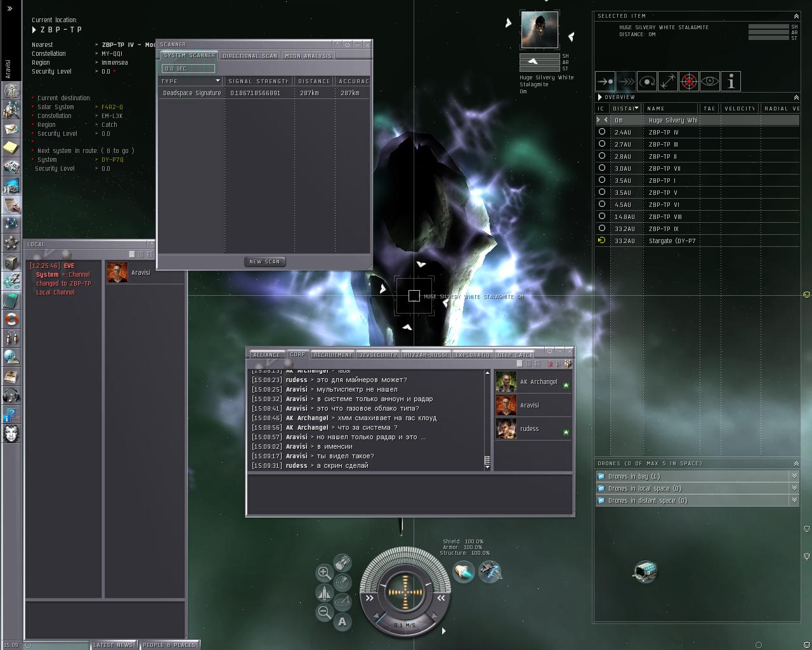Image resolution: width=812 pixels, height=650 pixels.
Task: Select the System Scanner tab
Action: pyautogui.click(x=189, y=56)
